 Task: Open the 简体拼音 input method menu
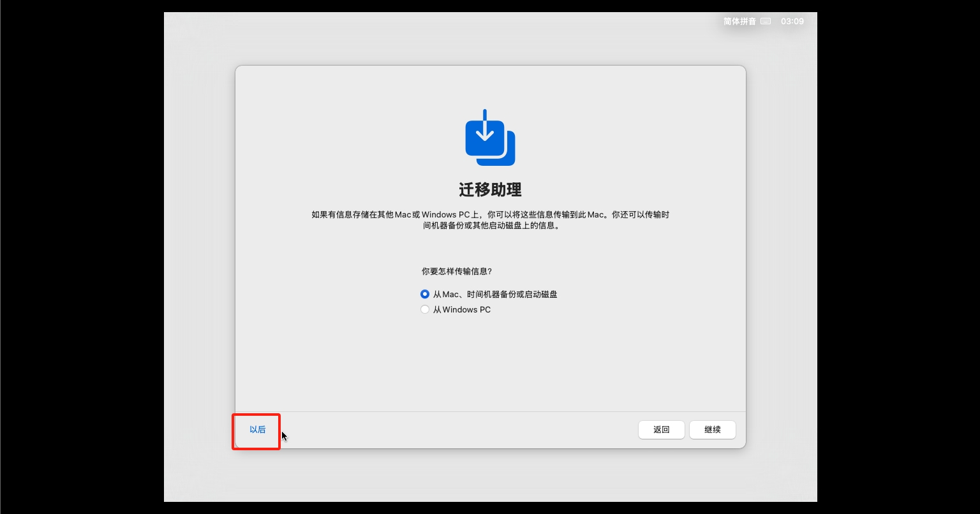click(739, 22)
